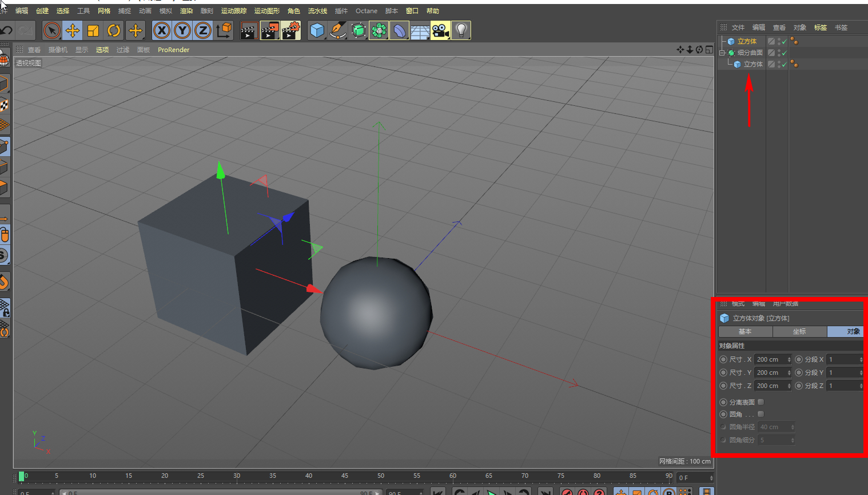Select Points mode icon in left sidebar
The image size is (868, 495).
click(4, 146)
